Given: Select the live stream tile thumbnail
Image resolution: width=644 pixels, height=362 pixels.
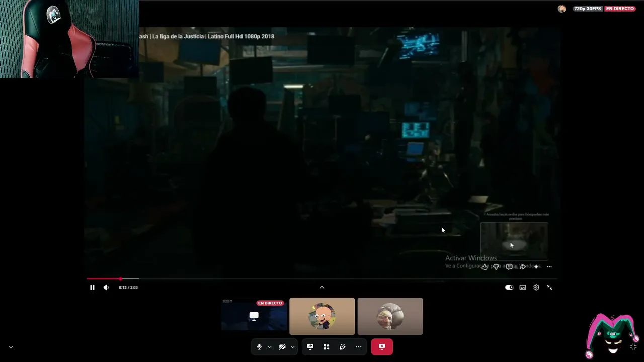Looking at the screenshot, I should (x=254, y=316).
